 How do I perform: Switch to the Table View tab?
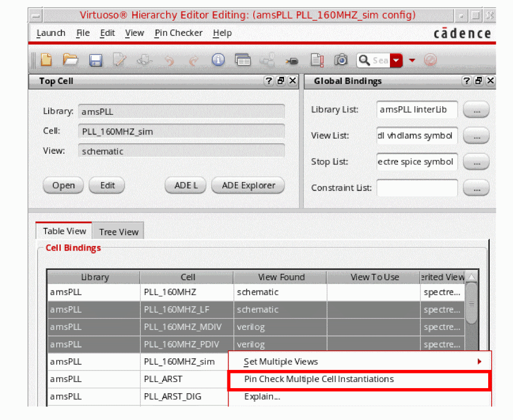[64, 231]
